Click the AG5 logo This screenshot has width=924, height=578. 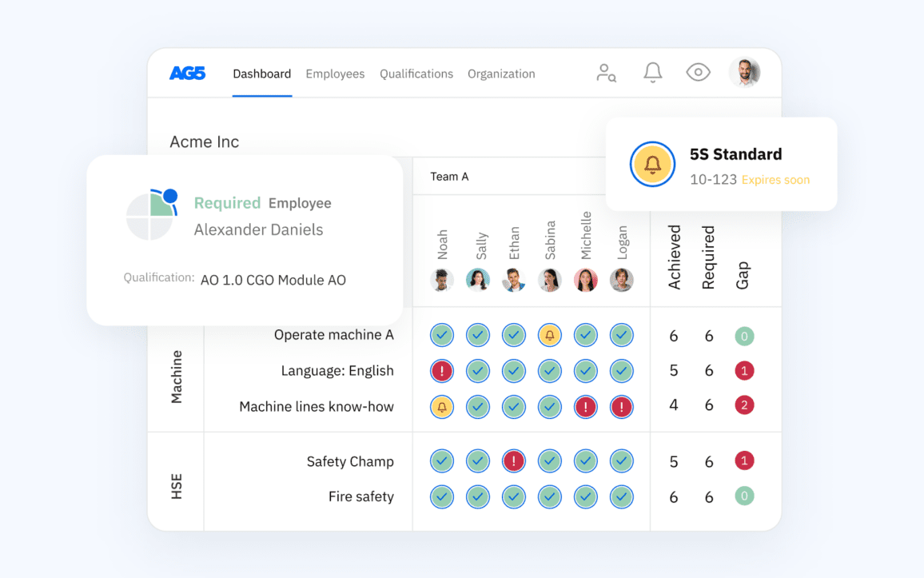click(x=187, y=74)
